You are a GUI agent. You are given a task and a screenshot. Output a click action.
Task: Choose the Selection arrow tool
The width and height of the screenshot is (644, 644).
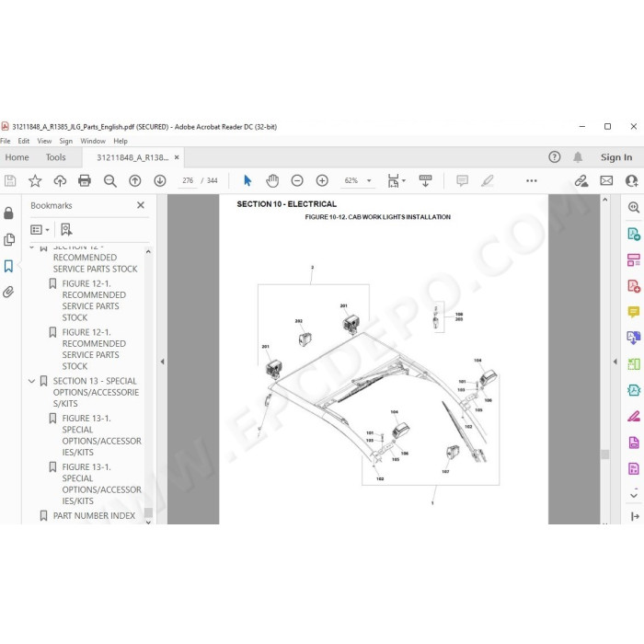click(x=247, y=180)
